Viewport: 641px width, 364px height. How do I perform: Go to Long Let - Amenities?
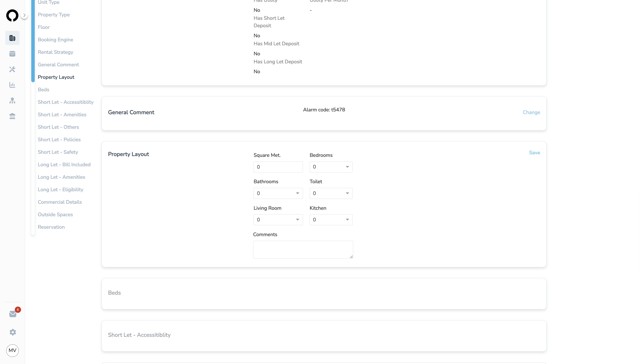pos(61,177)
